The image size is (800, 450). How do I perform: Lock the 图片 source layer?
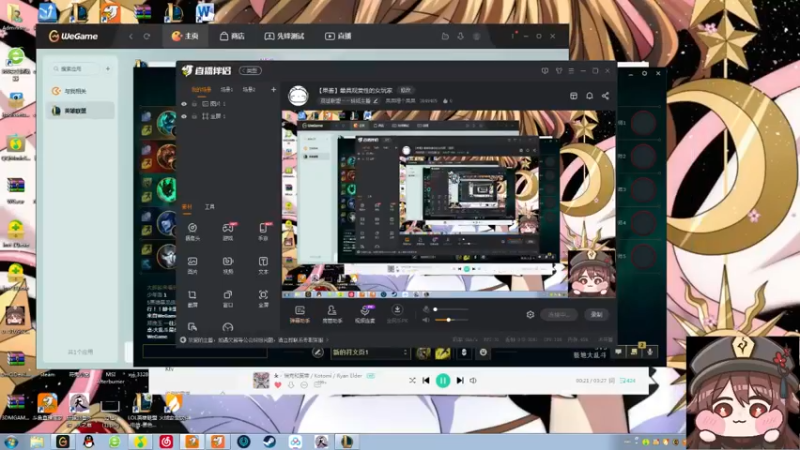194,104
